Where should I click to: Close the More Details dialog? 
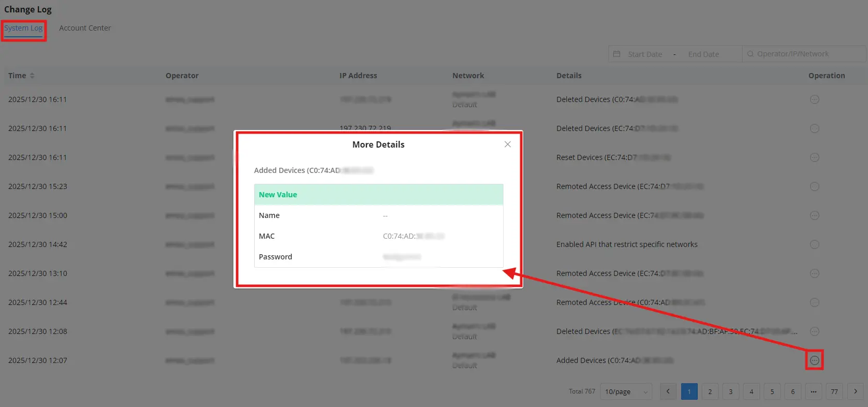[x=508, y=144]
